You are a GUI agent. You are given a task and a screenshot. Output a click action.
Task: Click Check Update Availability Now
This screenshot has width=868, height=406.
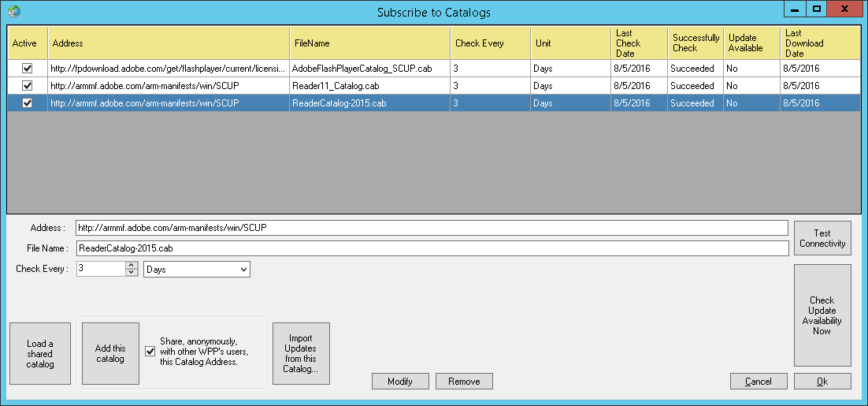point(822,315)
